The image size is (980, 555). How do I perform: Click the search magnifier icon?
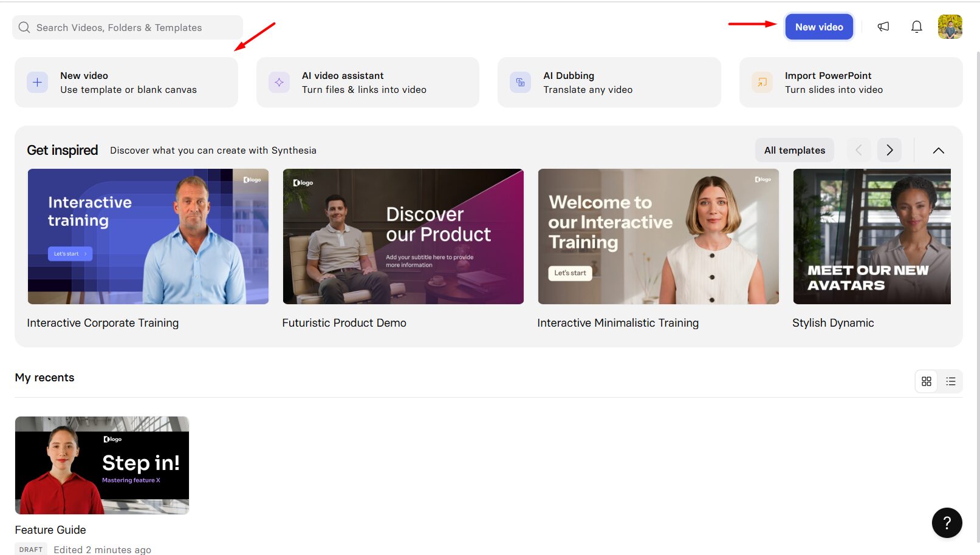click(x=24, y=27)
